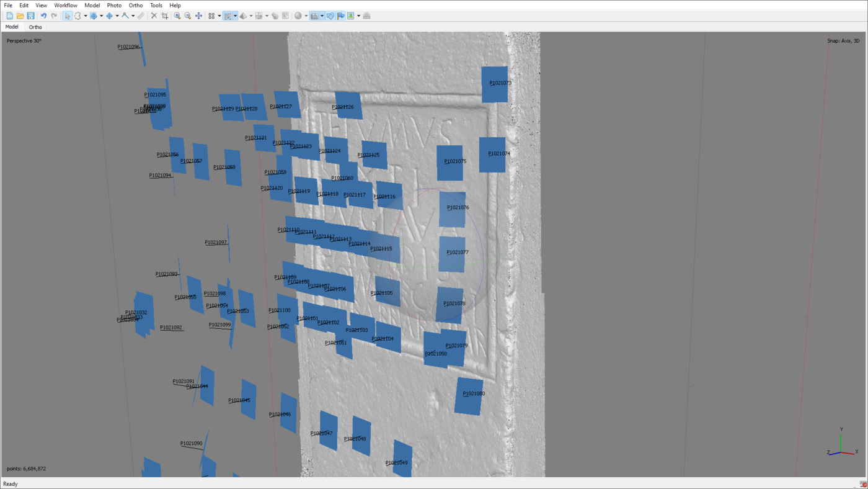The image size is (868, 489).
Task: Undo the last action
Action: tap(43, 16)
